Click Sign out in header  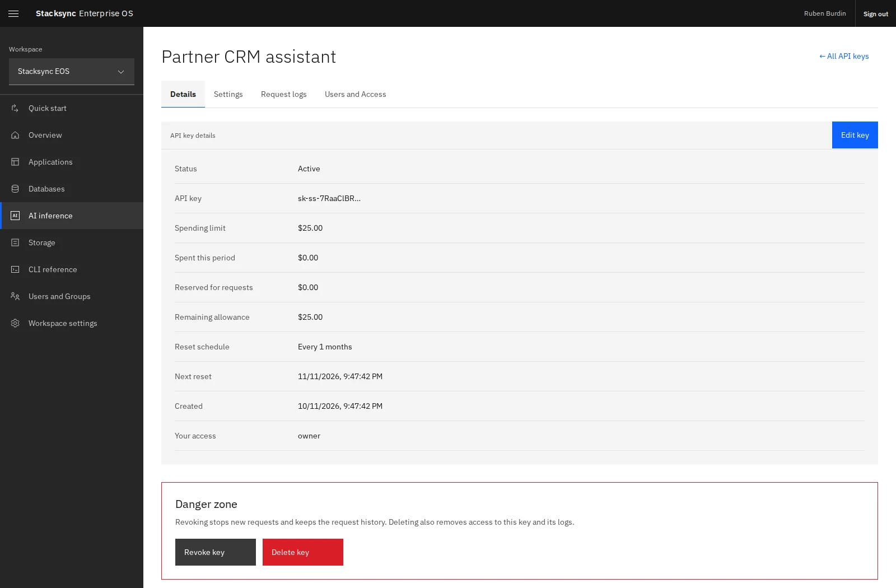(x=876, y=14)
